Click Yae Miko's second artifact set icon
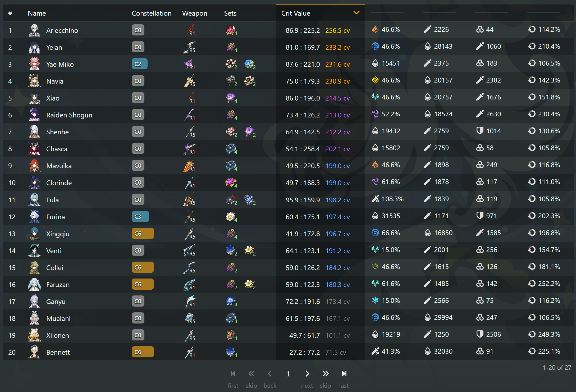 [249, 64]
